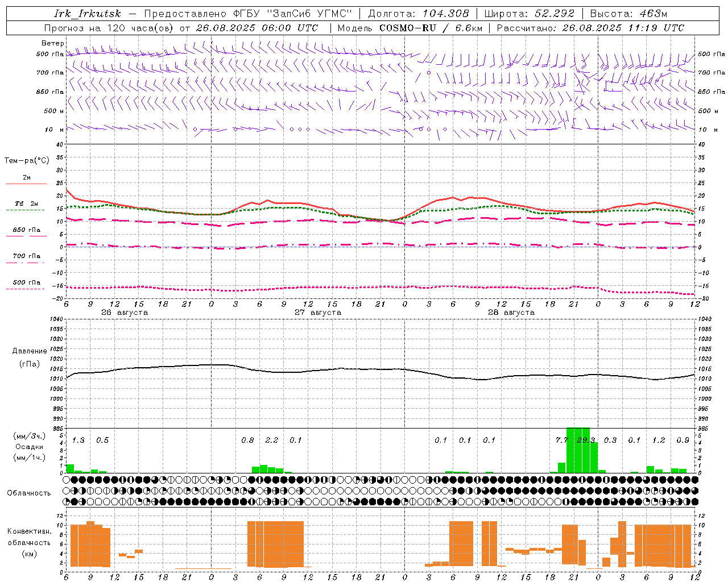Screen dimensions: 728x582
Task: Click the "Осадки" precipitation label
Action: coord(30,447)
